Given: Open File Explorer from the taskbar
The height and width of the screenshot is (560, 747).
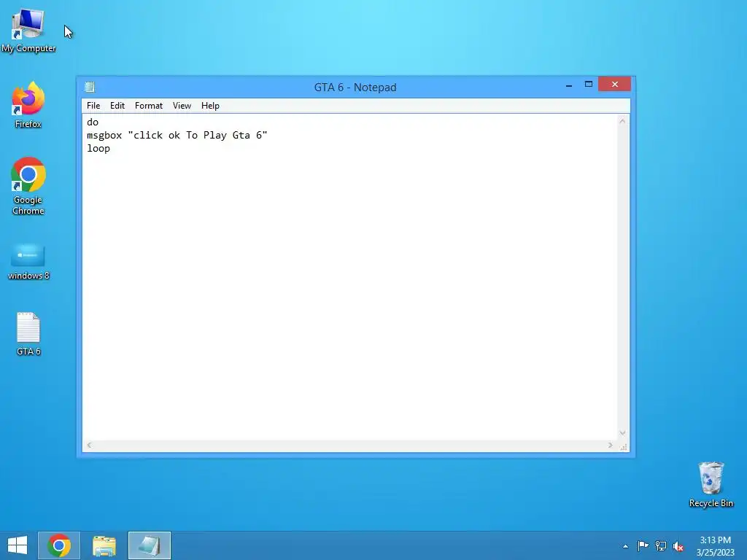Looking at the screenshot, I should coord(104,545).
